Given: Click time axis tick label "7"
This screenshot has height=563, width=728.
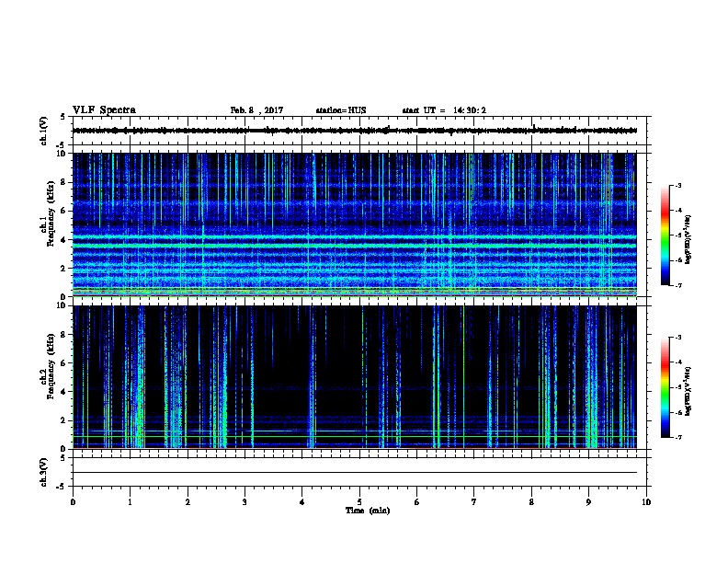Looking at the screenshot, I should coord(474,502).
